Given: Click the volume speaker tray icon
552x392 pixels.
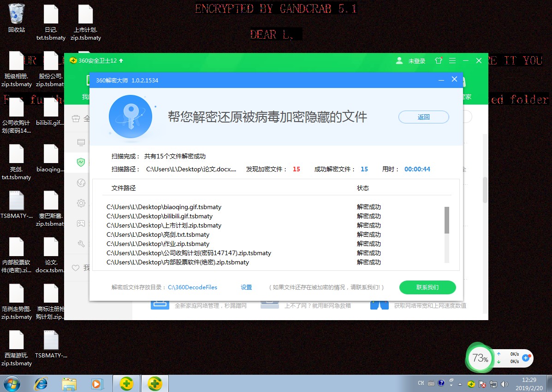Looking at the screenshot, I should click(505, 384).
